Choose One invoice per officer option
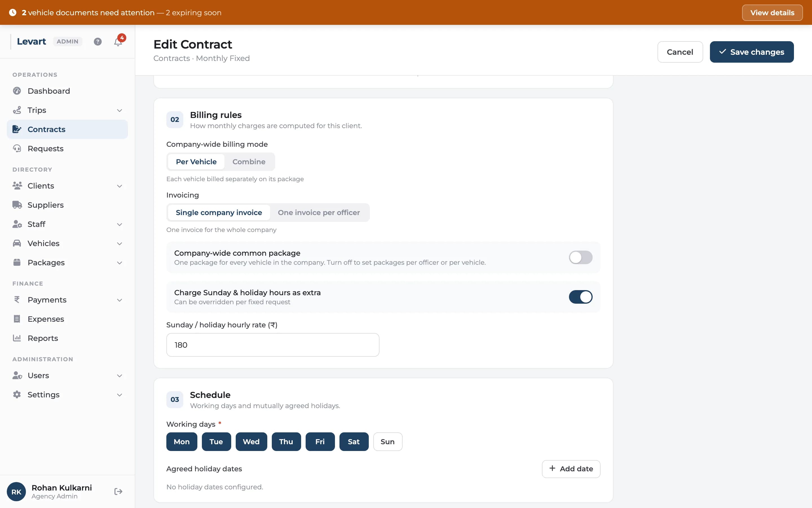 point(319,212)
